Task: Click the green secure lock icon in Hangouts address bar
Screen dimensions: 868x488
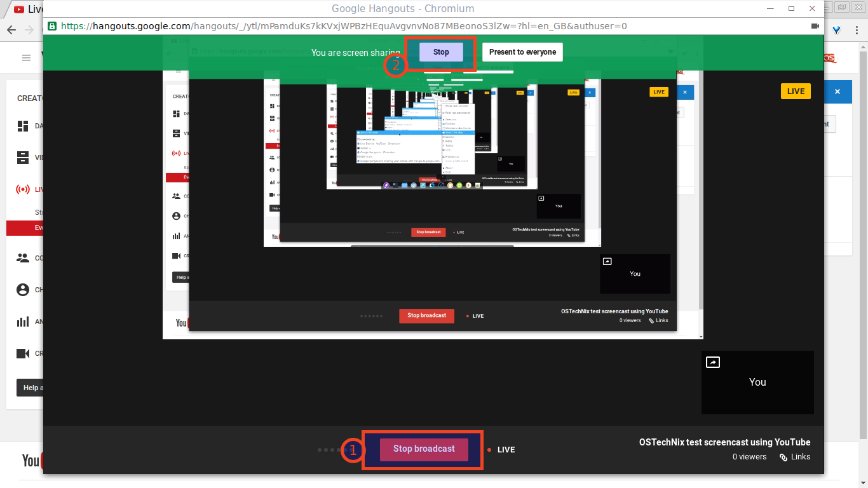Action: pos(52,26)
